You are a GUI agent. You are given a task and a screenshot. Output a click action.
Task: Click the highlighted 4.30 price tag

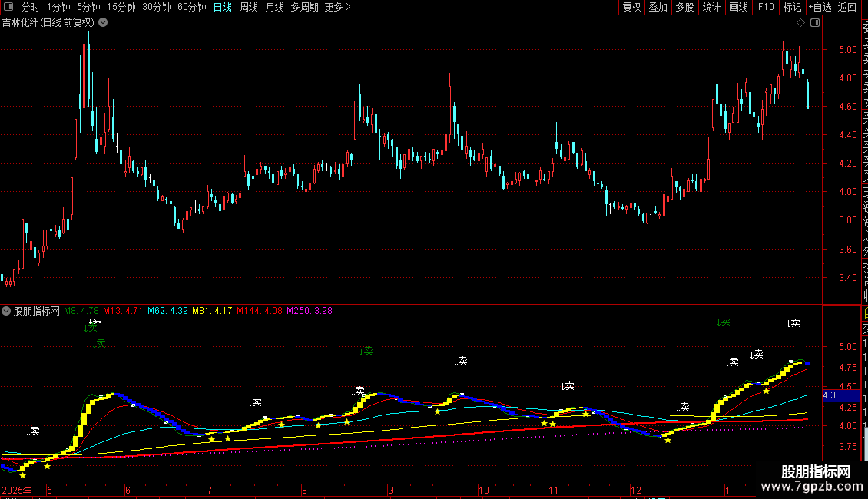pos(841,395)
